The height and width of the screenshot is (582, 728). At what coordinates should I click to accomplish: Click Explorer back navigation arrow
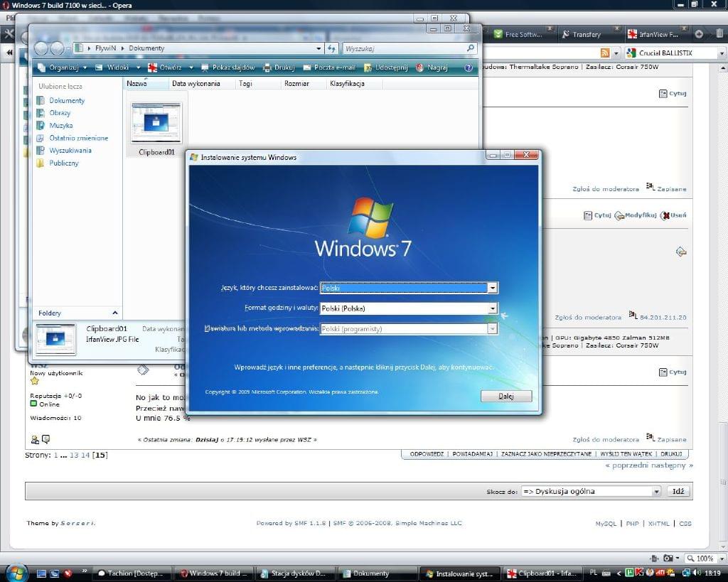coord(41,48)
